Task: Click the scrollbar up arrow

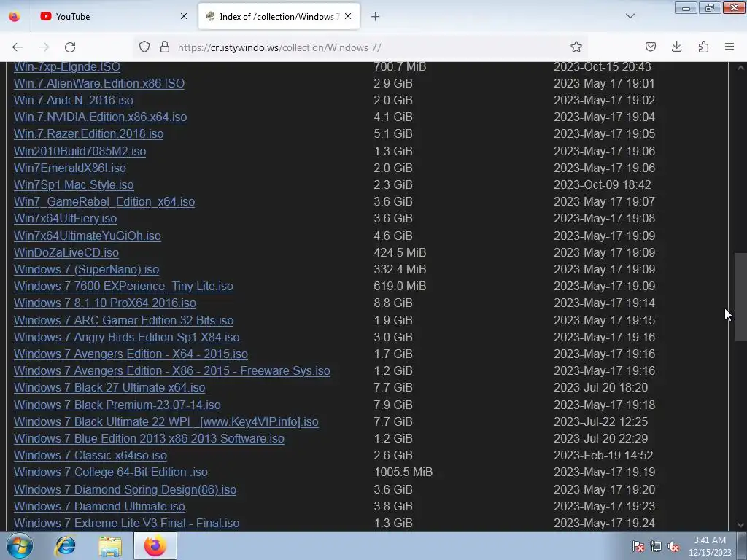Action: [740, 68]
